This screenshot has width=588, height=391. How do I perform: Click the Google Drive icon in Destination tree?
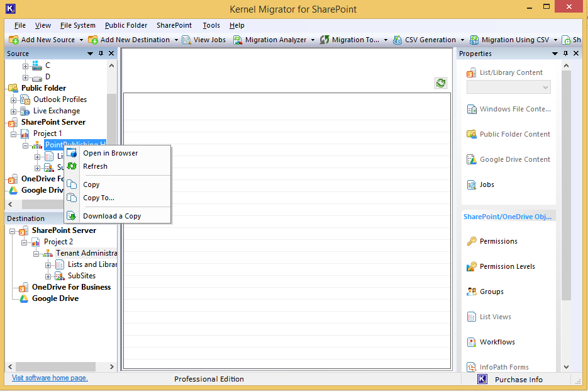[x=24, y=298]
